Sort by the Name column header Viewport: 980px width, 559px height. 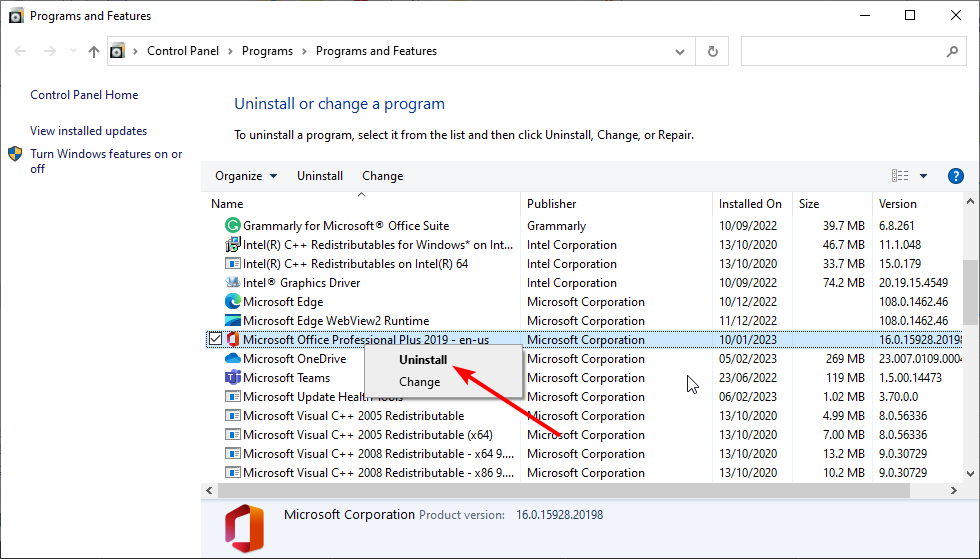click(x=363, y=204)
